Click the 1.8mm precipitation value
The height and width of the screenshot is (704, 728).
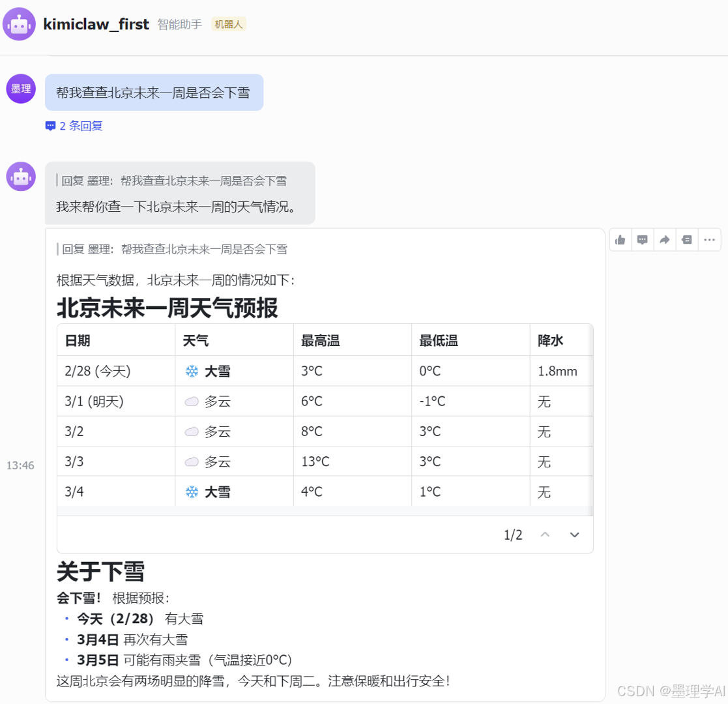[557, 371]
